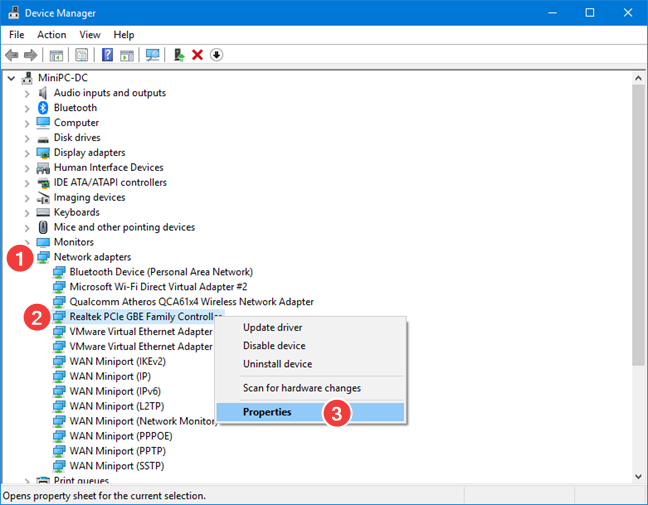The height and width of the screenshot is (505, 648).
Task: Select Update driver in context menu
Action: coord(272,328)
